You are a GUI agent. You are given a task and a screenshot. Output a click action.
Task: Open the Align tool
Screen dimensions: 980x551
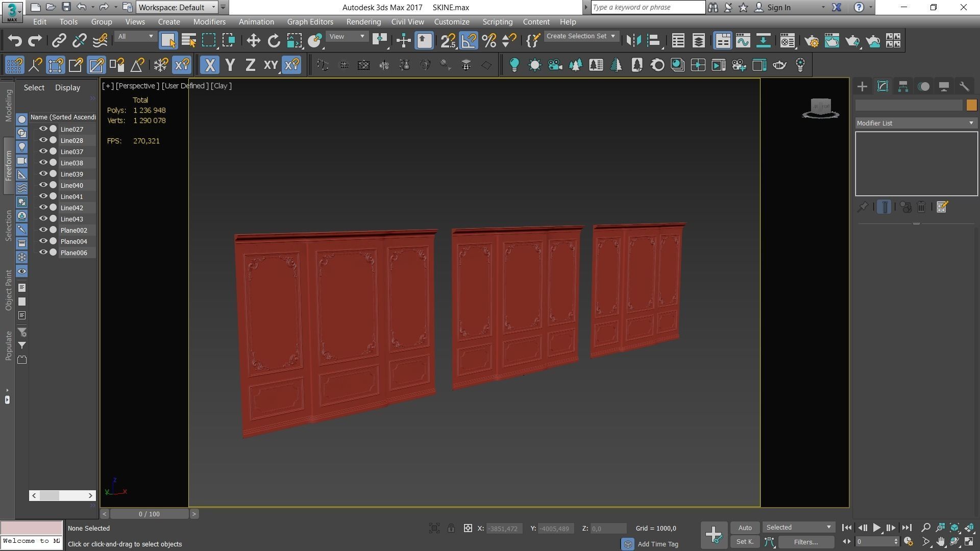(654, 41)
